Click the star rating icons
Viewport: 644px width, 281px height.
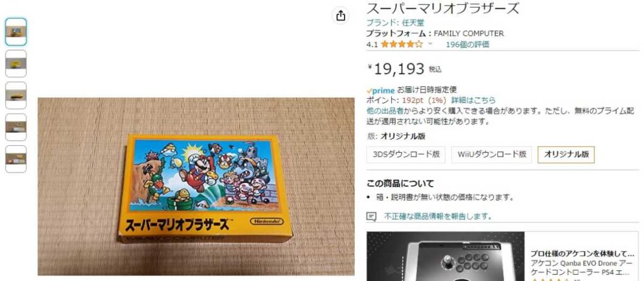pos(401,45)
